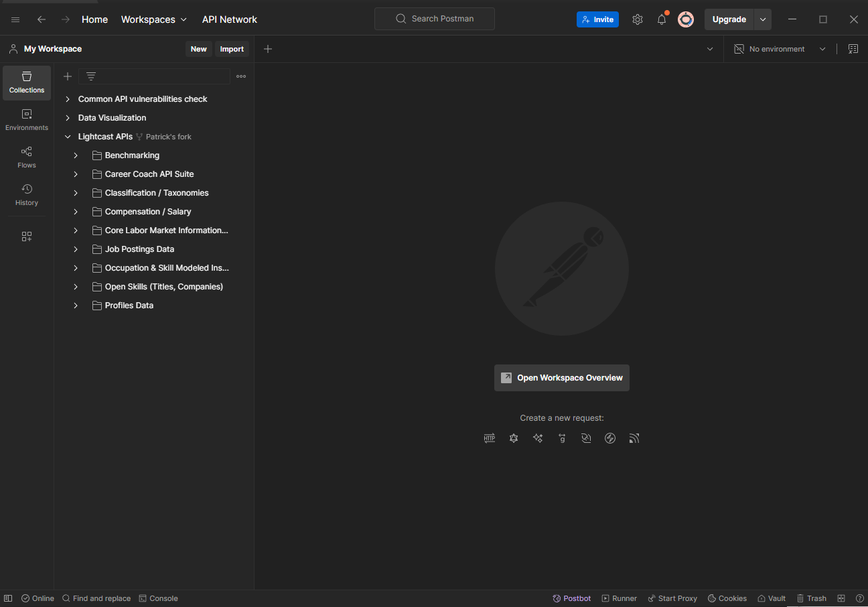Open tab list dropdown chevron

[x=710, y=49]
